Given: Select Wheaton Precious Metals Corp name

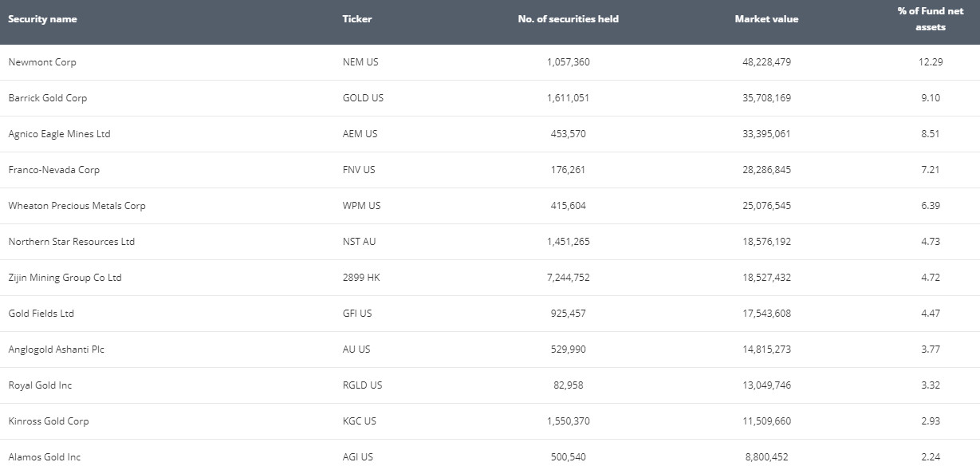Looking at the screenshot, I should coord(77,206).
